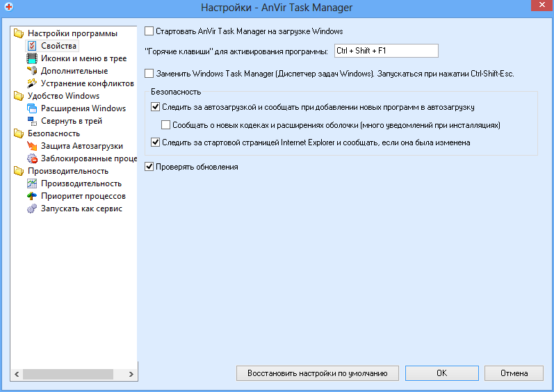Open Расширения Windows settings page

coord(83,108)
